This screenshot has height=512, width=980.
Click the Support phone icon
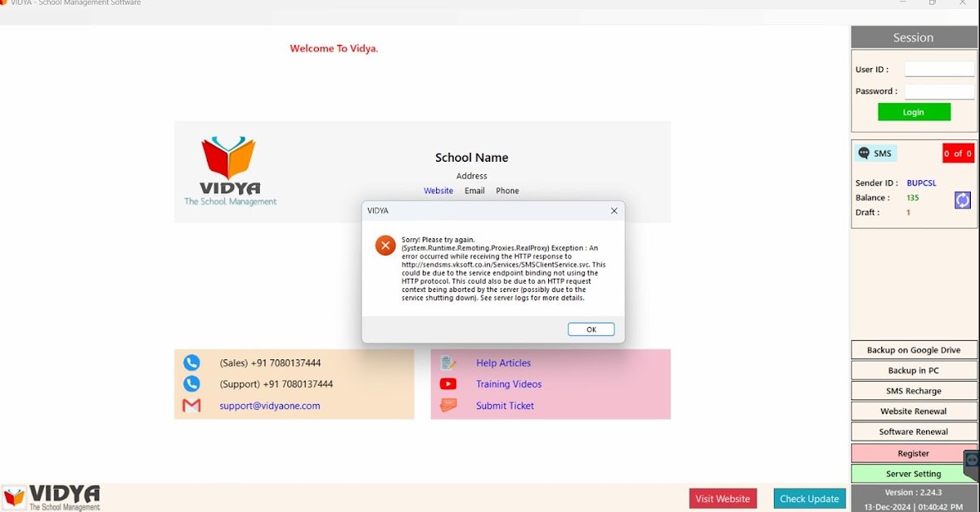coord(192,384)
